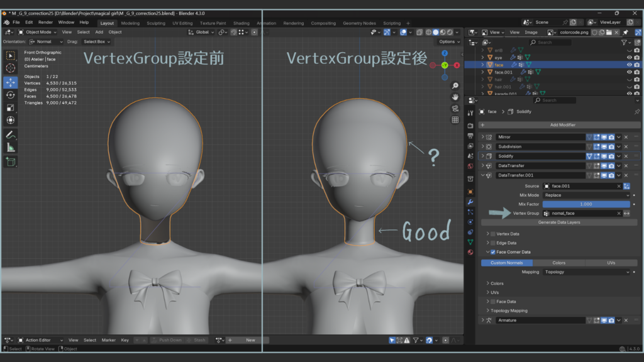Activate the 3D Cursor tool

point(11,68)
